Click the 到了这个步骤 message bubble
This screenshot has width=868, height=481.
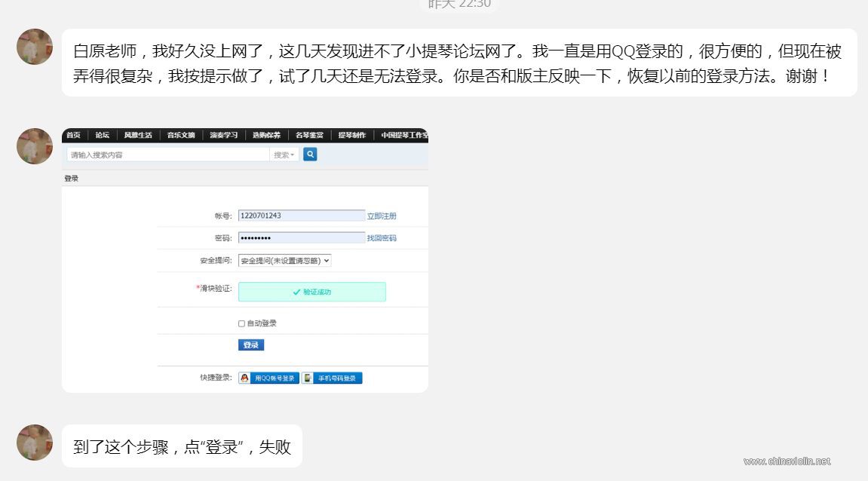[182, 446]
